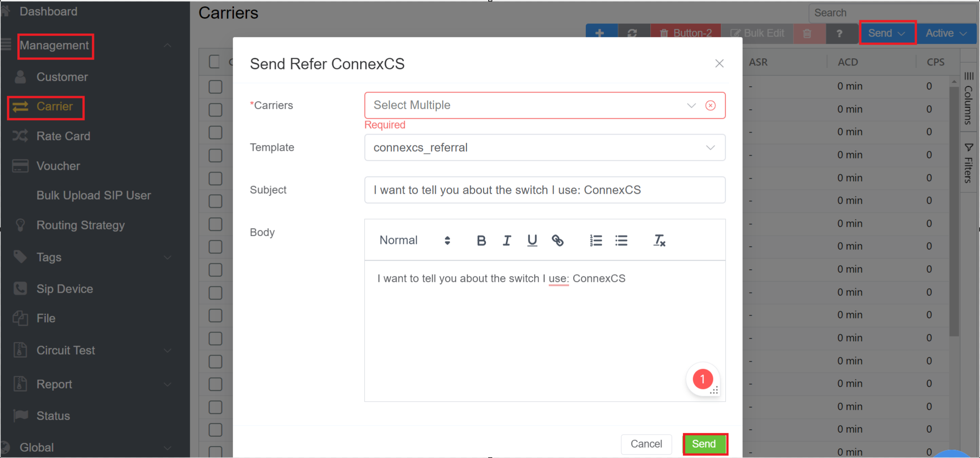
Task: Open the Template connexcs_referral dropdown
Action: tap(544, 148)
